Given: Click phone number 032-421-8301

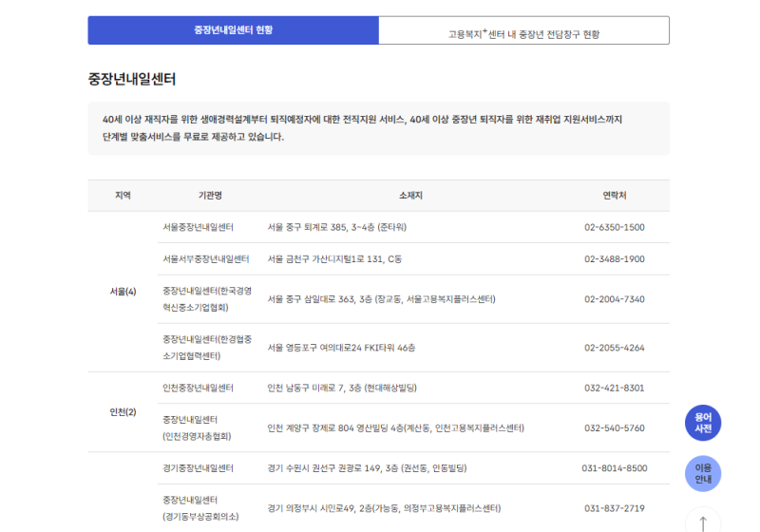Looking at the screenshot, I should [x=614, y=388].
